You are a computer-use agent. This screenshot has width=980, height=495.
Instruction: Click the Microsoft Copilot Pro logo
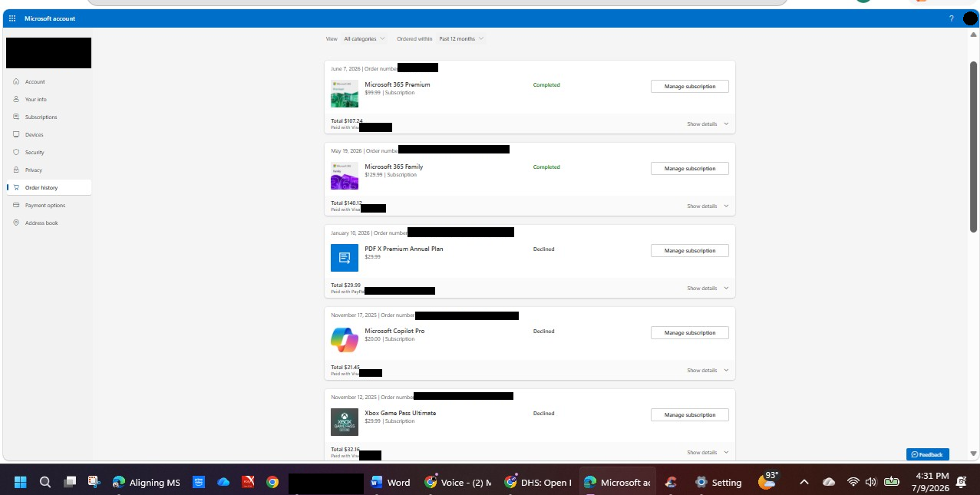coord(345,340)
